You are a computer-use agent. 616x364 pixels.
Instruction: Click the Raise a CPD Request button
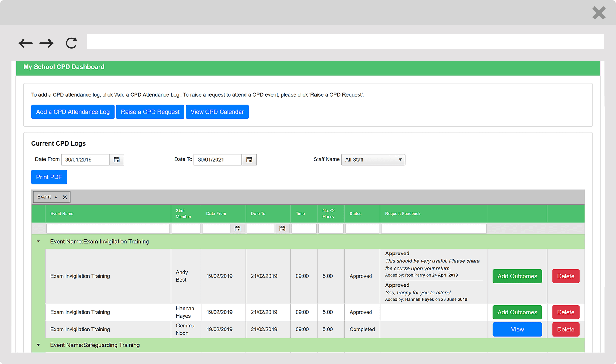click(150, 112)
